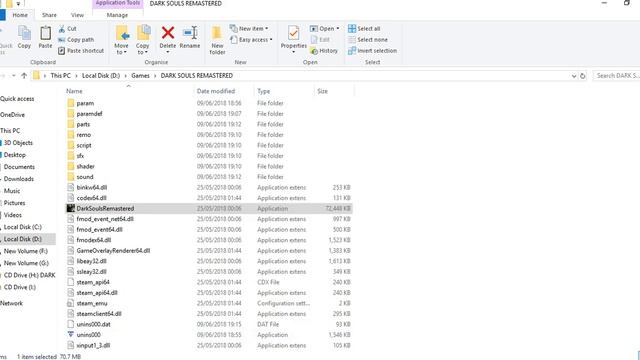Click Copy path in the ribbon
Viewport: 640px width, 360px height.
(76, 40)
